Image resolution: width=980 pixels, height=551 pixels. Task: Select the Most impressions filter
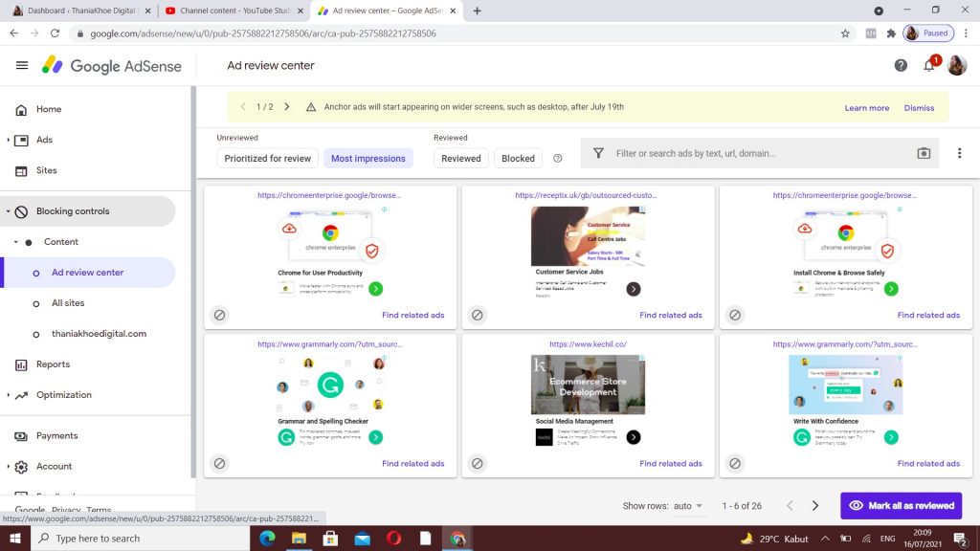point(367,159)
